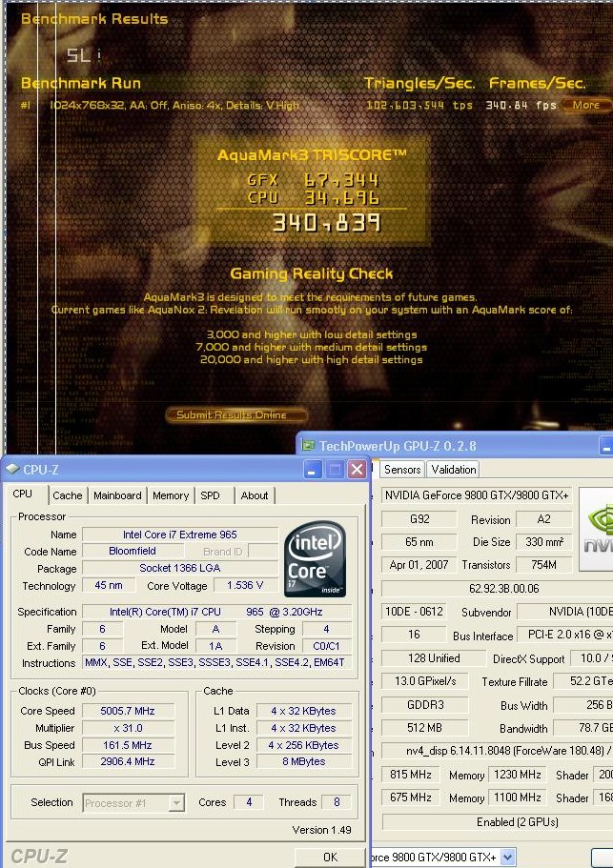Click the AquaMark3 total score 340,839
This screenshot has width=613, height=868.
tap(326, 223)
